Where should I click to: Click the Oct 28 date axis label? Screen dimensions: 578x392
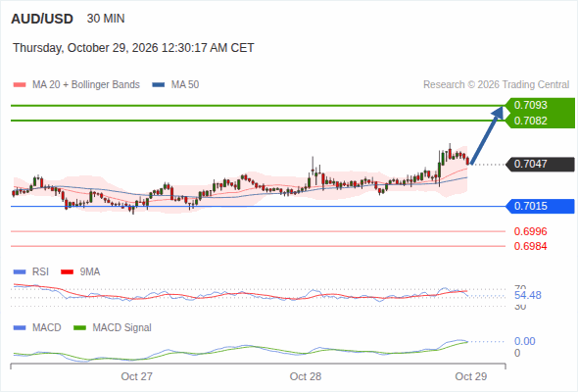[x=306, y=376]
